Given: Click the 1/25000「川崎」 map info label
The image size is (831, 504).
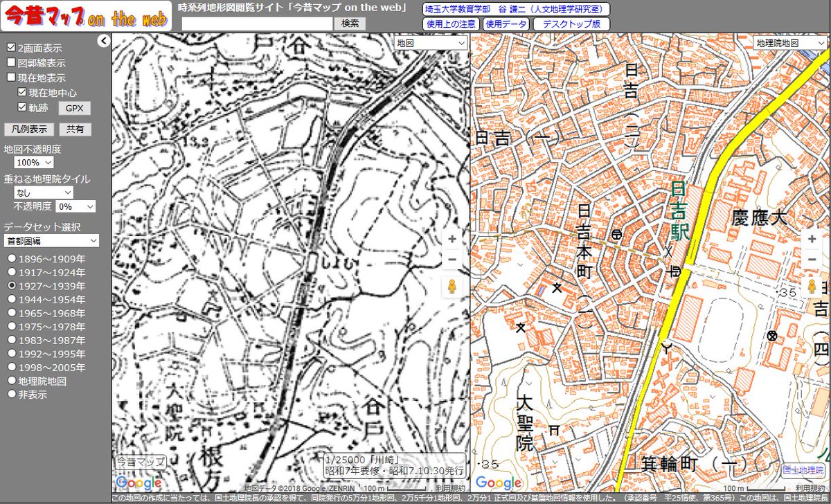Looking at the screenshot, I should tap(396, 465).
